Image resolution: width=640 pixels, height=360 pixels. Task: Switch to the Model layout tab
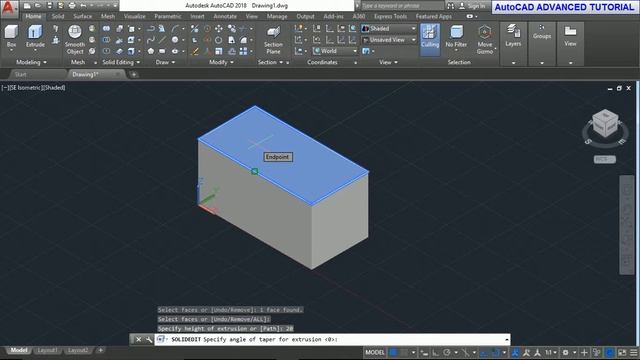[x=19, y=350]
